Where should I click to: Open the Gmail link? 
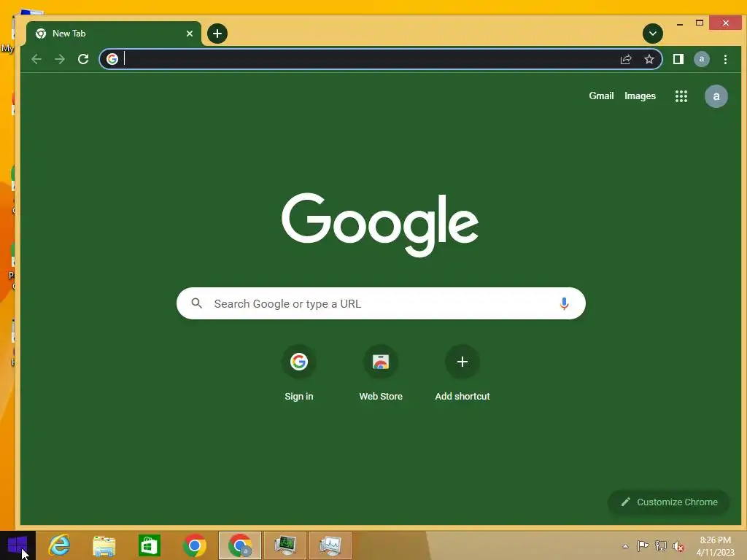coord(601,96)
